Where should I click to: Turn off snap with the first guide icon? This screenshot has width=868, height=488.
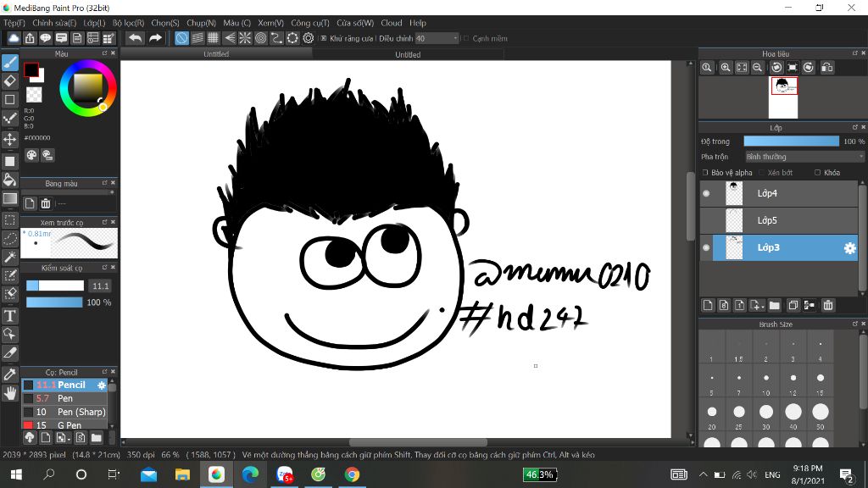[x=181, y=38]
